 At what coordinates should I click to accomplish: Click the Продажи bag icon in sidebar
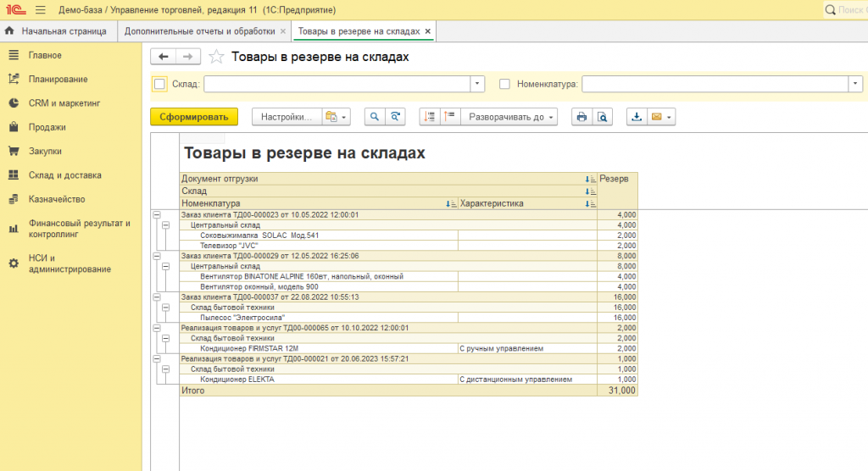click(14, 127)
